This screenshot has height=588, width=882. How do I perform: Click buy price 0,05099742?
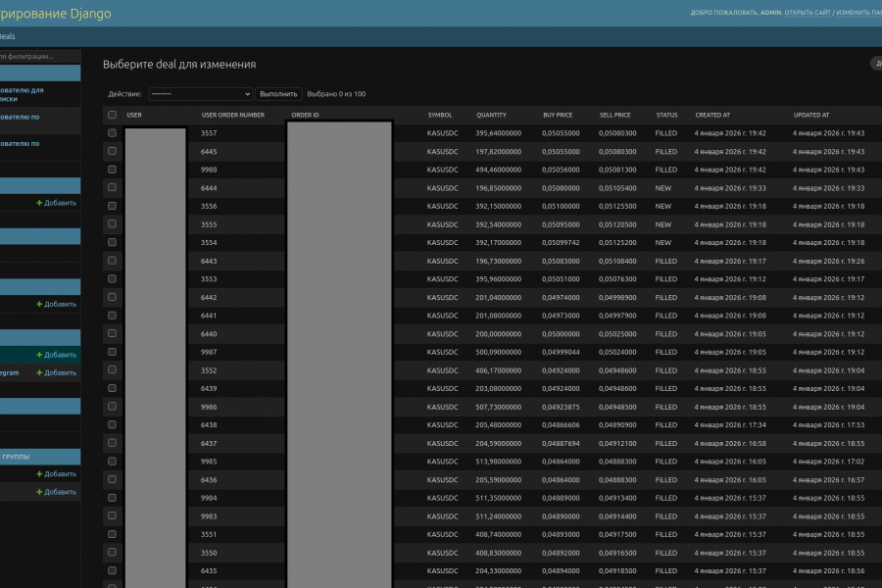pos(561,242)
